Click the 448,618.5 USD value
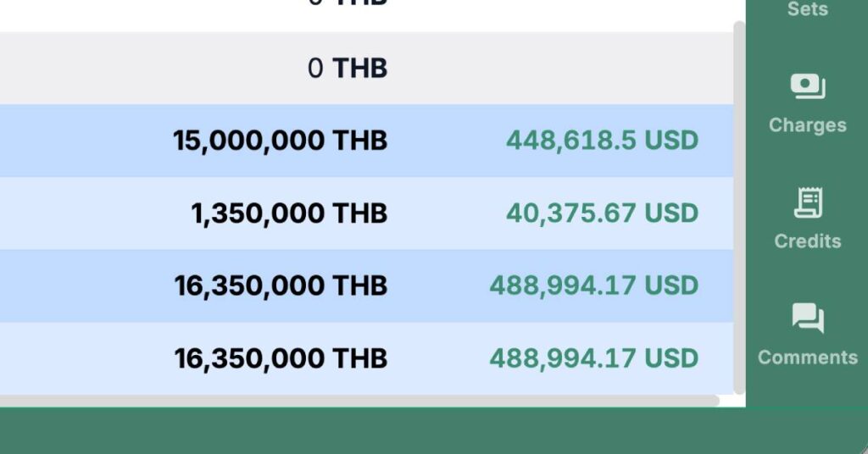The image size is (868, 454). click(x=603, y=141)
